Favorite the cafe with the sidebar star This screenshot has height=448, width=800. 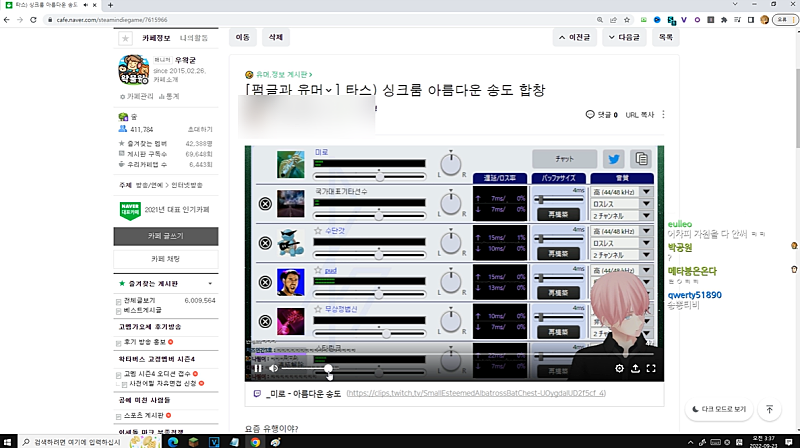125,38
